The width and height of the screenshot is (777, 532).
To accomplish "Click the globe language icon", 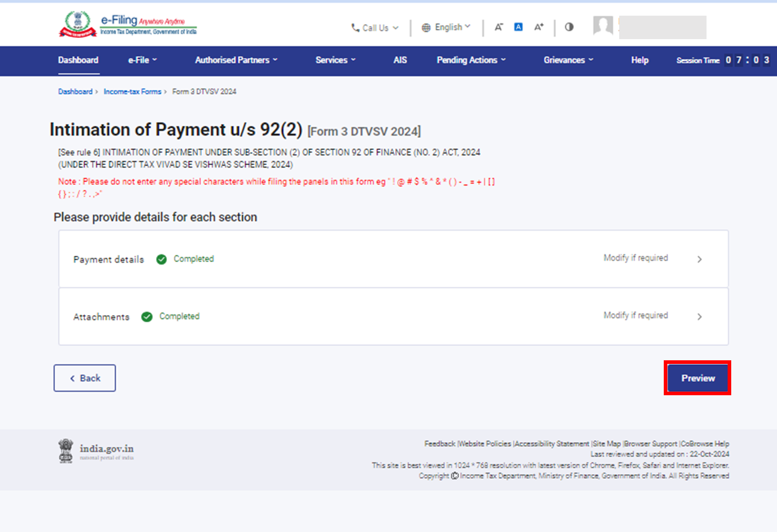I will click(426, 27).
